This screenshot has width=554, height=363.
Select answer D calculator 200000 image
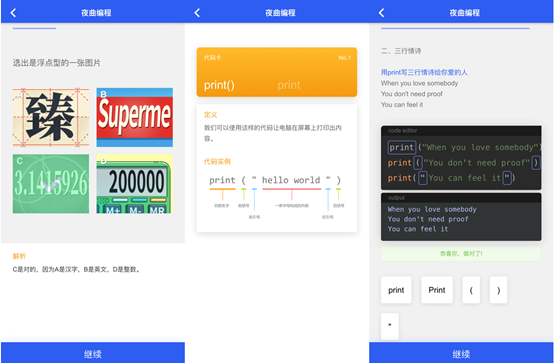click(x=135, y=183)
